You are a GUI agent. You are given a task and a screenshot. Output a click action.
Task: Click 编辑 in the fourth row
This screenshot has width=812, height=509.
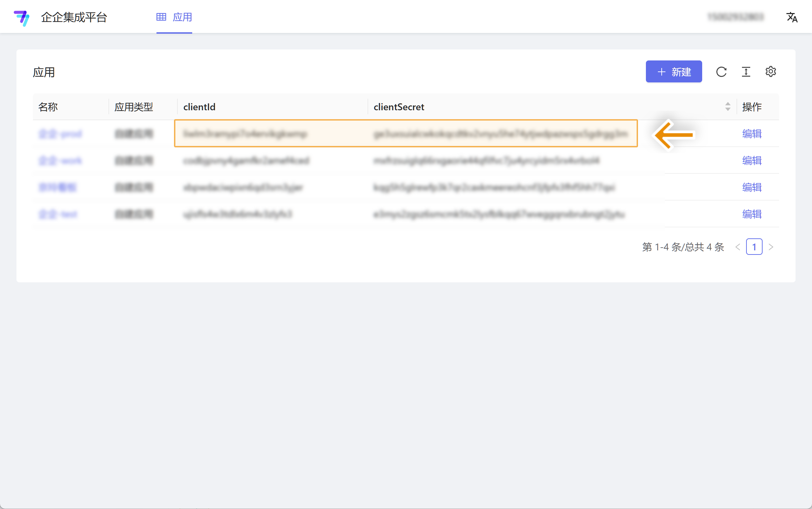752,214
